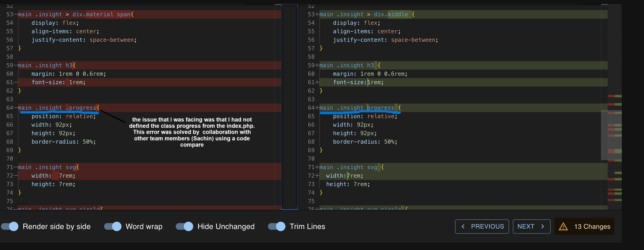Disable the Word wrap switch
Screen dimensions: 644x250
(113, 226)
